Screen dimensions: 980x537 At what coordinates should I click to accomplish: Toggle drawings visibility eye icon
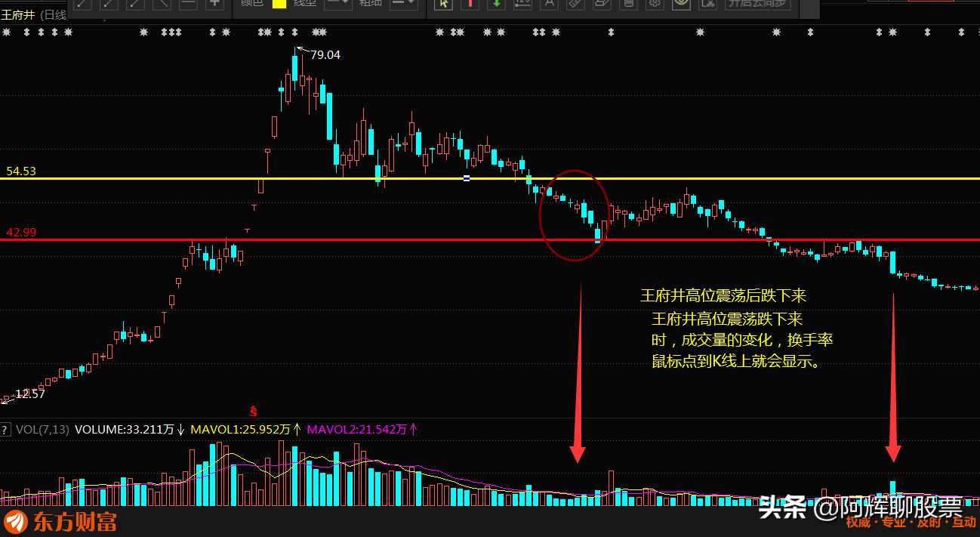[x=681, y=4]
